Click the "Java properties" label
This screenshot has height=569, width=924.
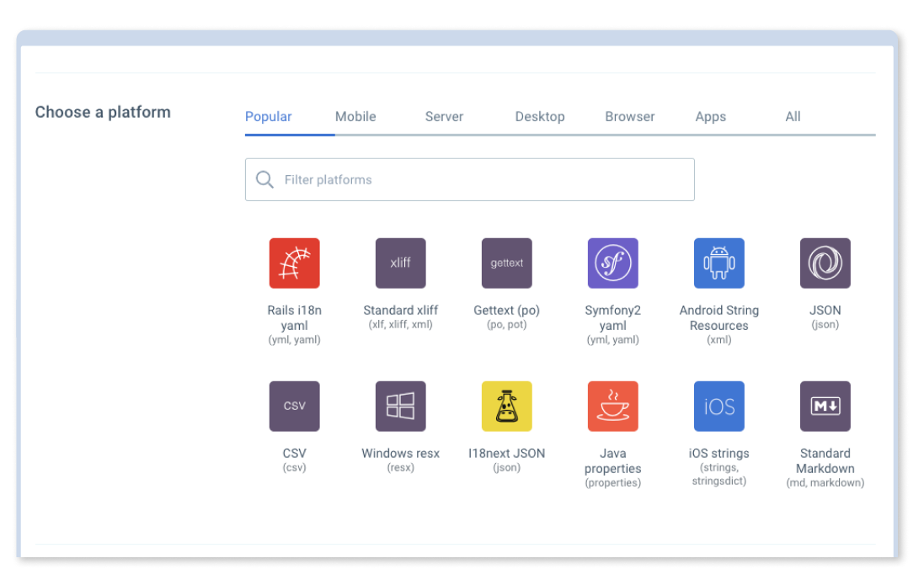point(613,461)
